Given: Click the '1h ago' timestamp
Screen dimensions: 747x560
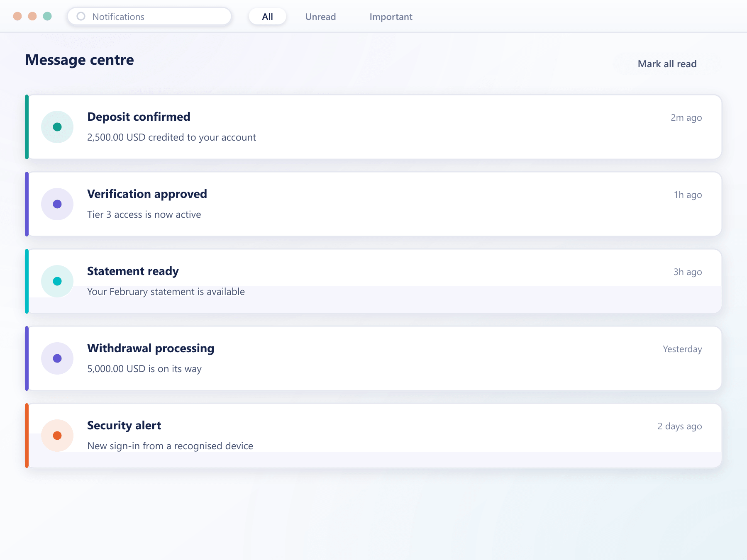Looking at the screenshot, I should click(688, 195).
